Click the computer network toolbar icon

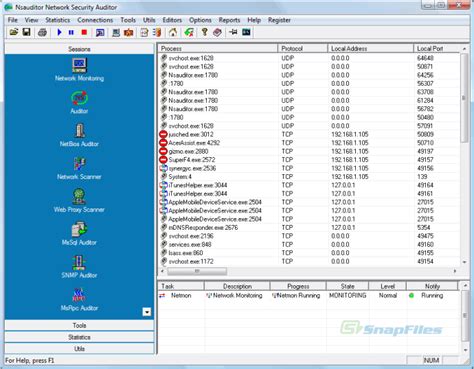point(116,32)
